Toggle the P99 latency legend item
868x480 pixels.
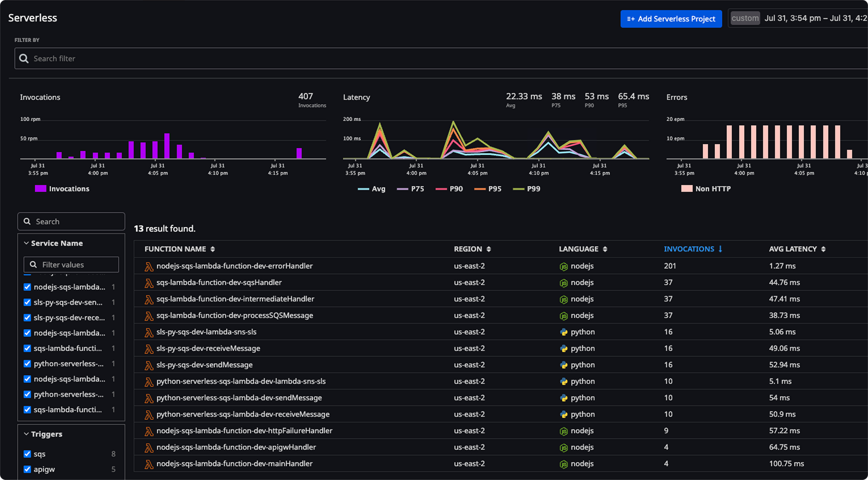pyautogui.click(x=527, y=189)
